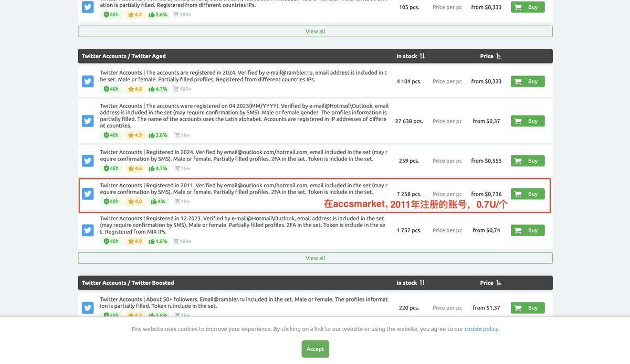Click the 259 pcs. stock value
Image resolution: width=630 pixels, height=364 pixels.
pyautogui.click(x=409, y=161)
